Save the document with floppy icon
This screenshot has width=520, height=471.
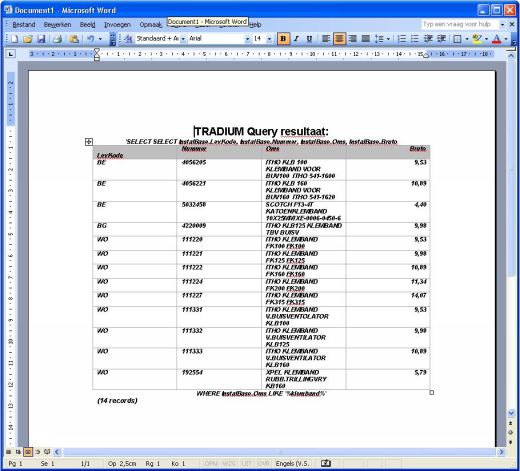click(41, 39)
